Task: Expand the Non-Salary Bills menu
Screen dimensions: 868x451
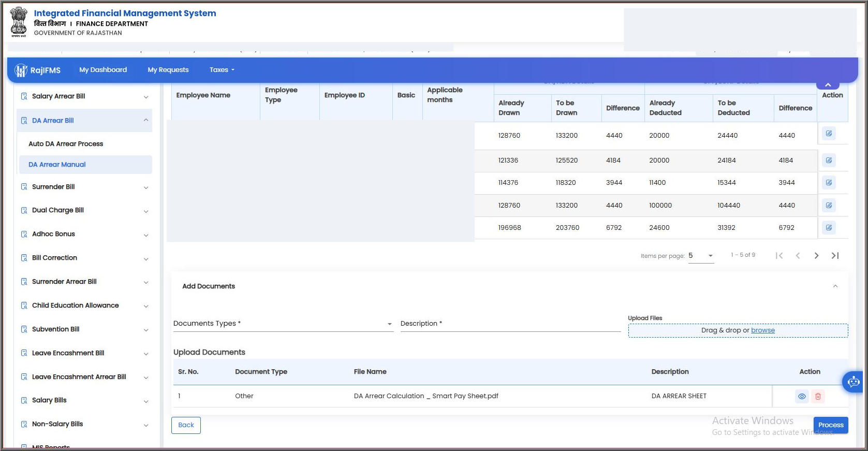Action: point(146,425)
